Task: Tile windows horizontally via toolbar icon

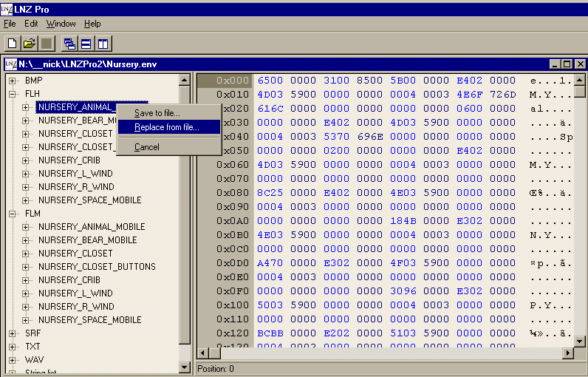Action: (86, 44)
